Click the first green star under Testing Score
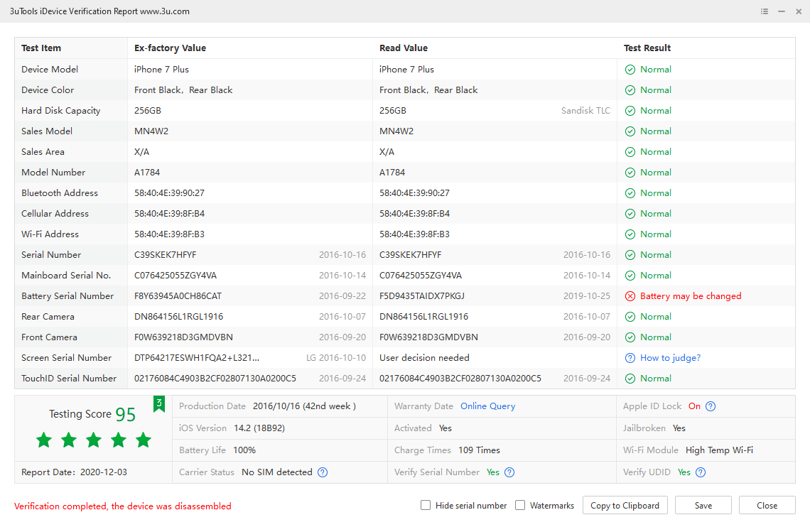 (x=44, y=440)
